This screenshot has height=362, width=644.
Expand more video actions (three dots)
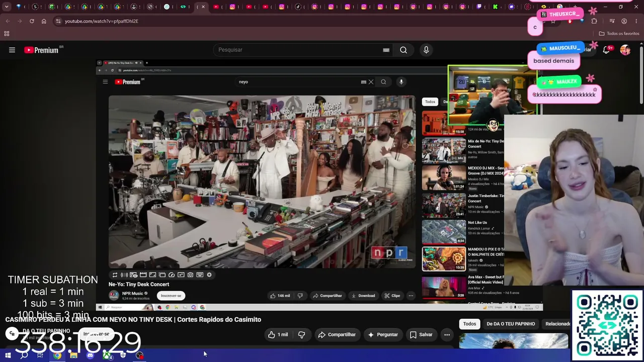point(447,335)
